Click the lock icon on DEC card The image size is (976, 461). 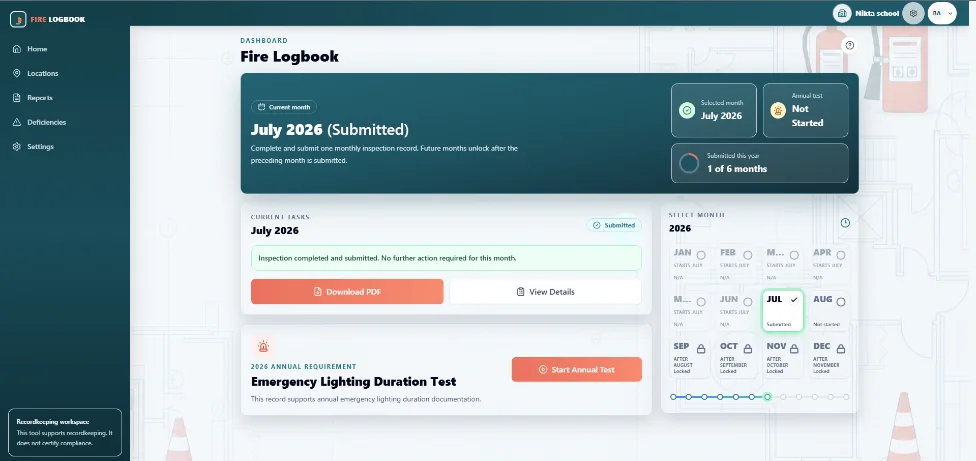click(841, 348)
